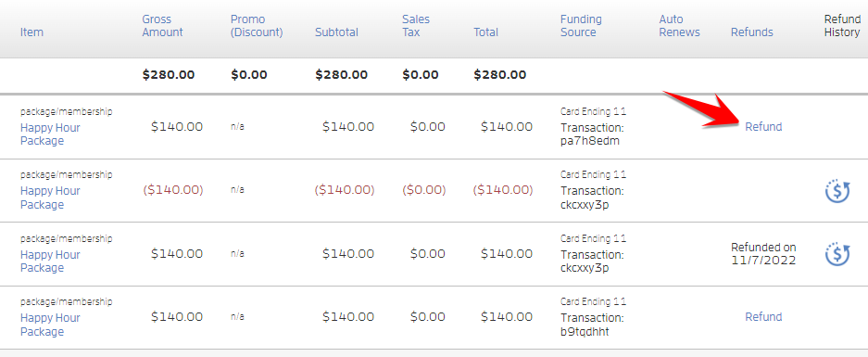This screenshot has width=868, height=357.
Task: Sort by Gross Amount column header
Action: pos(161,26)
